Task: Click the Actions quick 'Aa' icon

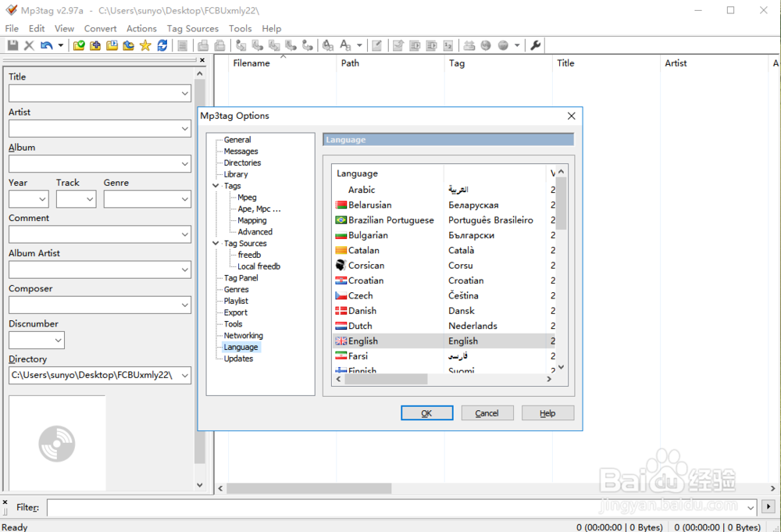Action: point(344,45)
